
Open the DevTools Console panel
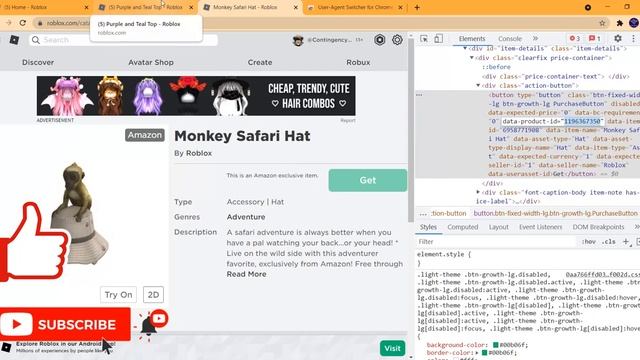click(510, 39)
